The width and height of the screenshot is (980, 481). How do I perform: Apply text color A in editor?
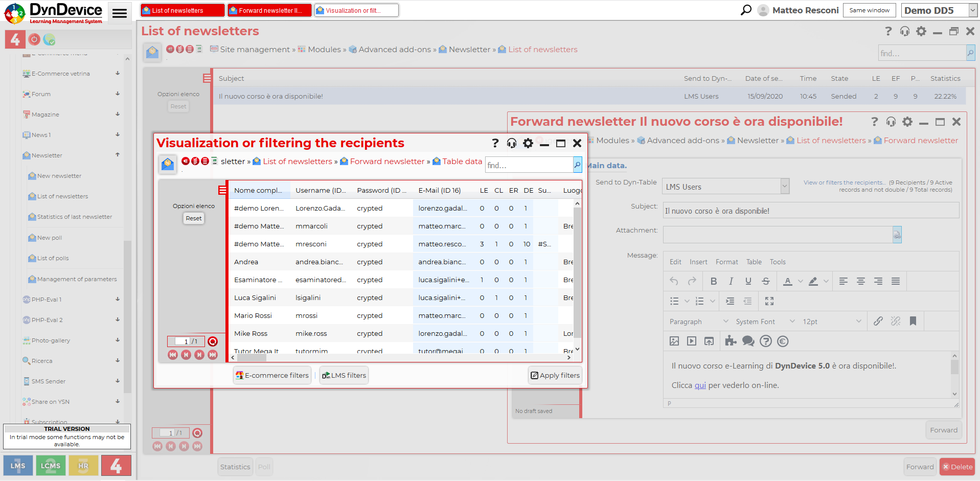(788, 281)
